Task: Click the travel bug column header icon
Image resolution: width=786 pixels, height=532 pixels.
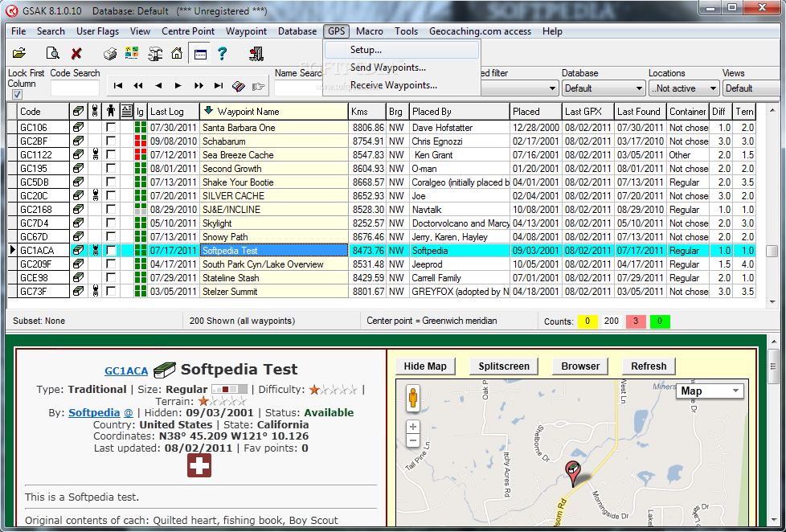Action: (x=95, y=111)
